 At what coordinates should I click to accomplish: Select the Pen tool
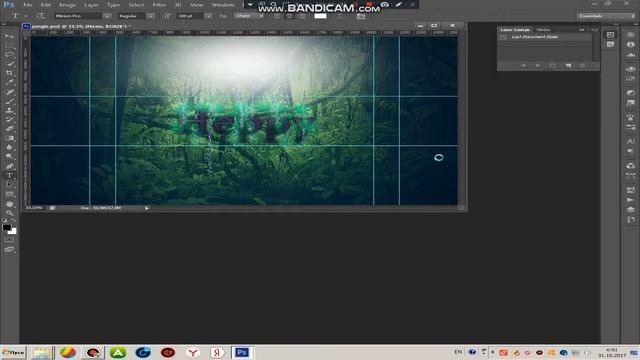[x=9, y=166]
